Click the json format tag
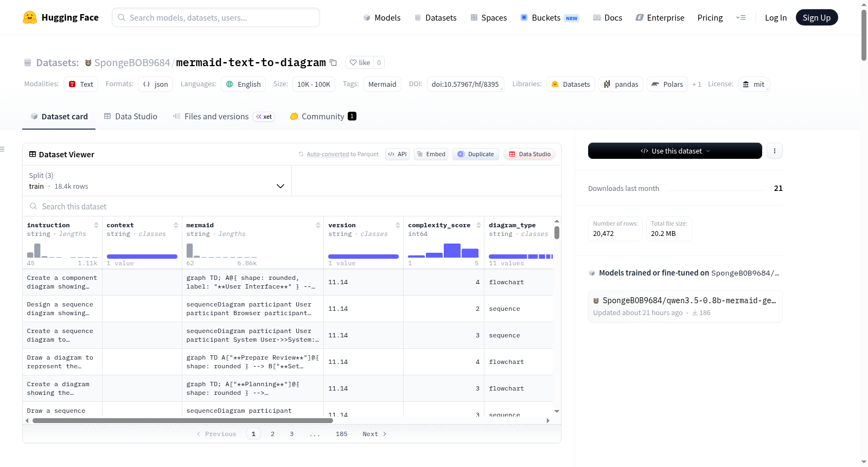The height and width of the screenshot is (467, 868). tap(155, 84)
